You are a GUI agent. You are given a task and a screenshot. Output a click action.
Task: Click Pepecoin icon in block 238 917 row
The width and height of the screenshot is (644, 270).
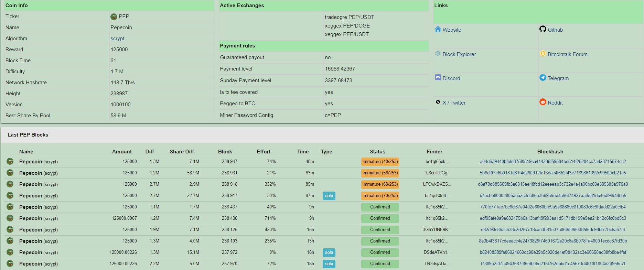10,195
